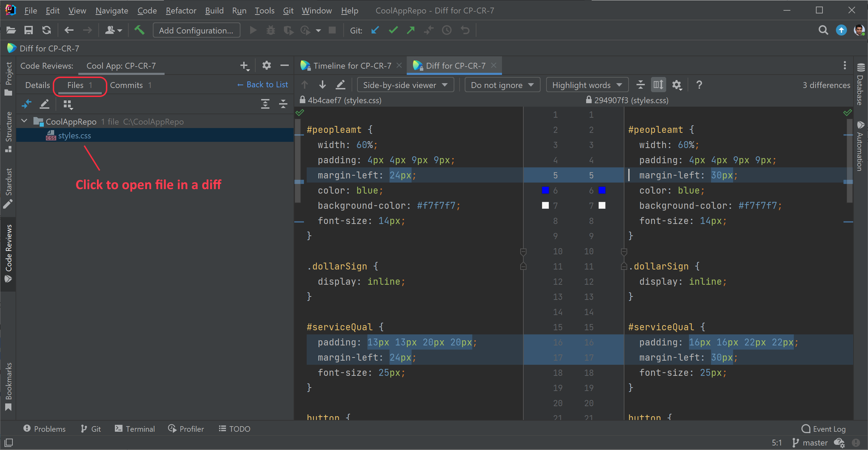The height and width of the screenshot is (450, 868).
Task: Click the Group By icon in files panel
Action: 68,104
